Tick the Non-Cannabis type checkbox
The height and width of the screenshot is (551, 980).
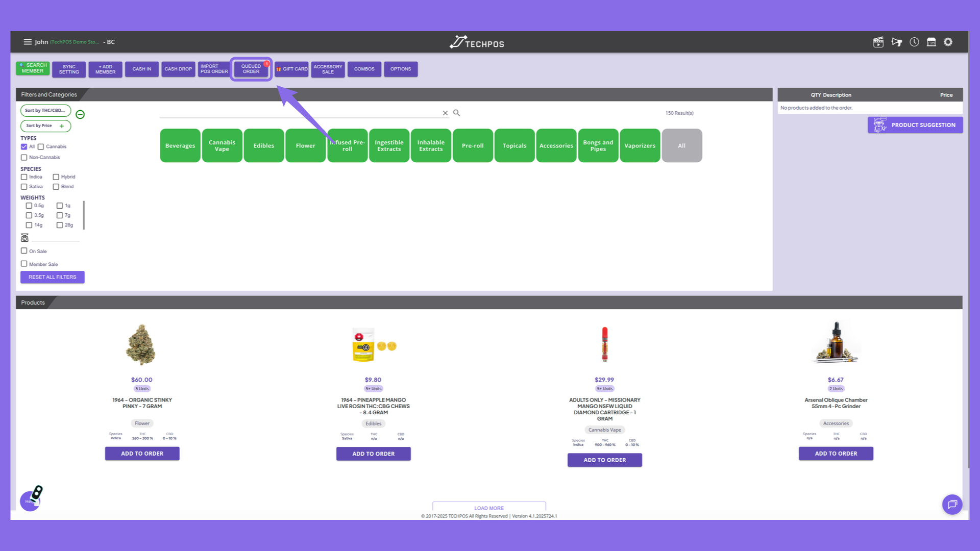tap(24, 158)
